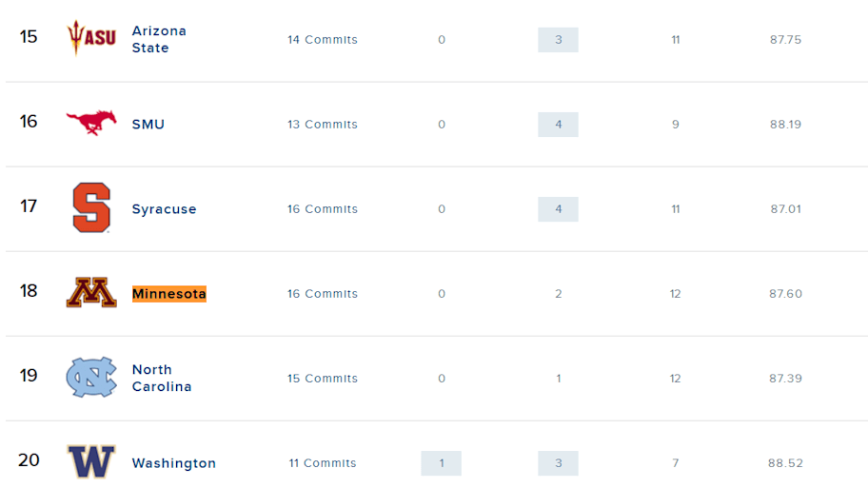
Task: Open the highlighted Minnesota team link
Action: coord(168,294)
